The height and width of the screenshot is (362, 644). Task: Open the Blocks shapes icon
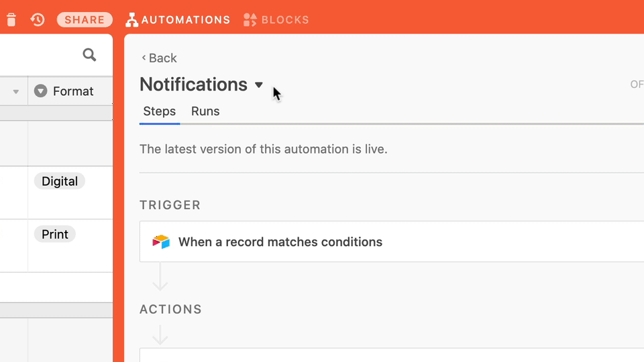click(250, 19)
